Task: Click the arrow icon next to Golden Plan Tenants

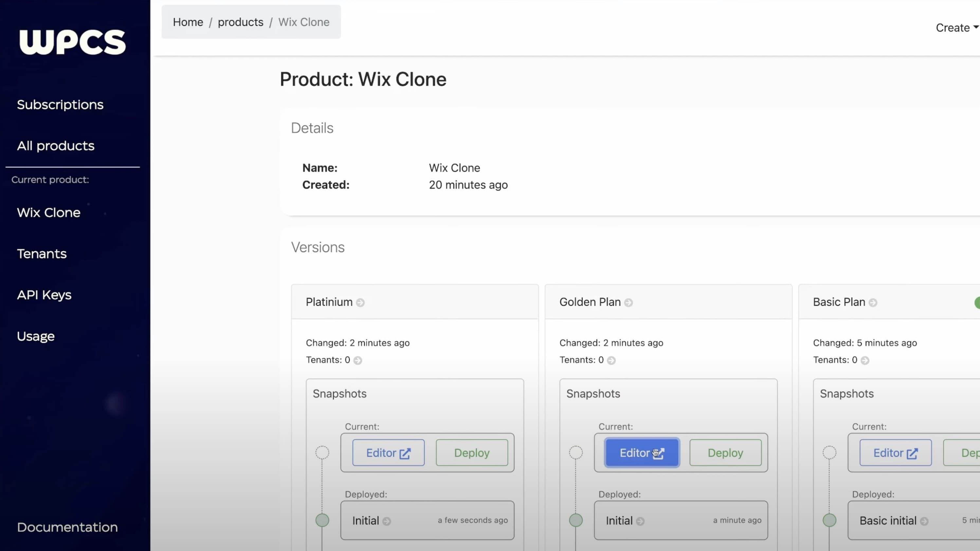Action: pos(611,361)
